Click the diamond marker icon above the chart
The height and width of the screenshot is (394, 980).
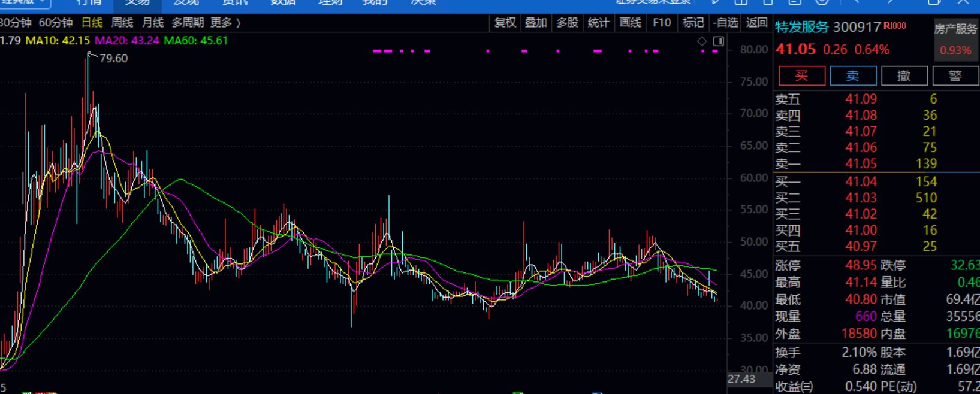click(702, 41)
